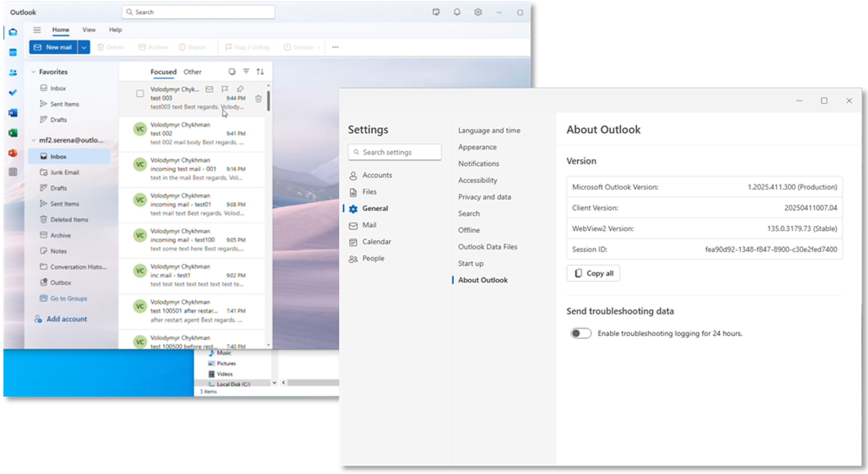This screenshot has height=474, width=868.
Task: Click Flag / Unflag in the ribbon
Action: pos(247,47)
